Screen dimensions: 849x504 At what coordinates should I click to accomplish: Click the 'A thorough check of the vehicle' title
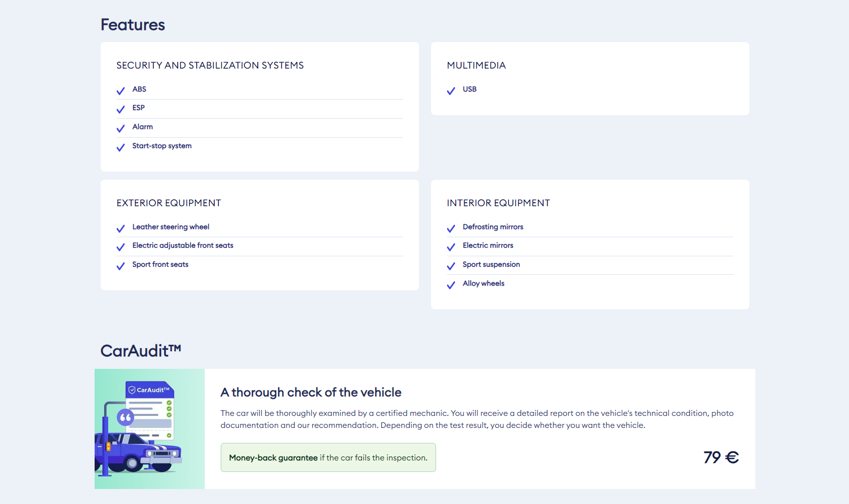click(x=311, y=392)
